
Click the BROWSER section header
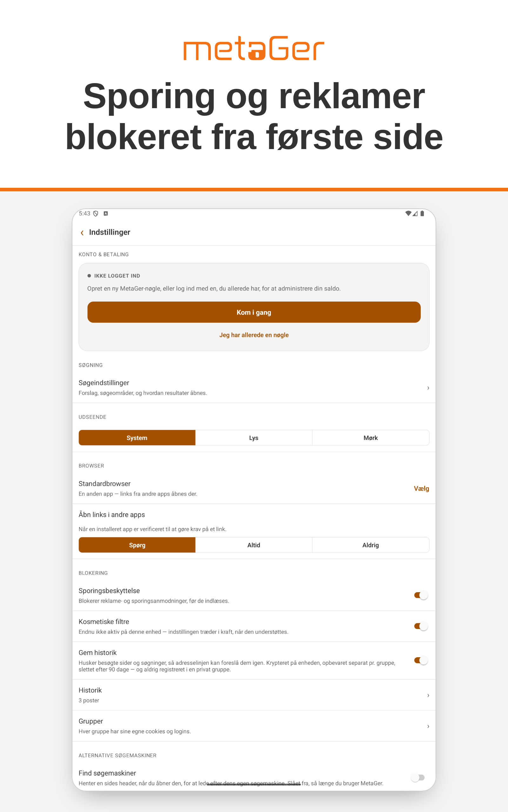[91, 466]
